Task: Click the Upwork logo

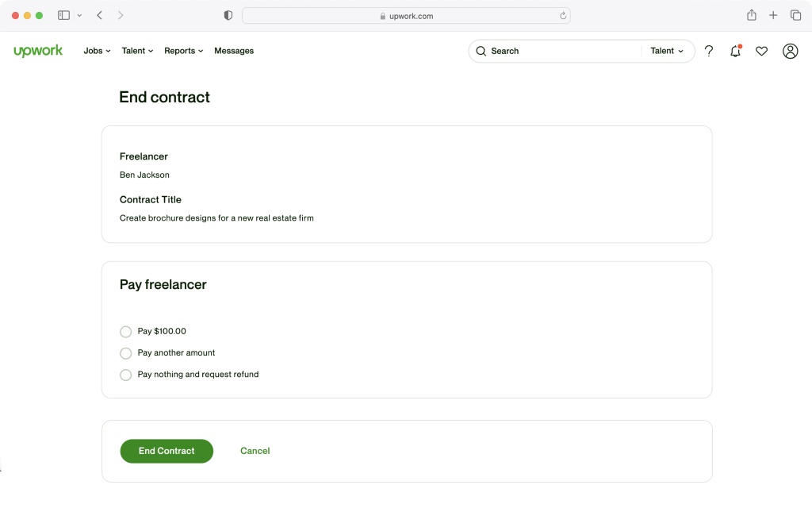Action: (38, 51)
